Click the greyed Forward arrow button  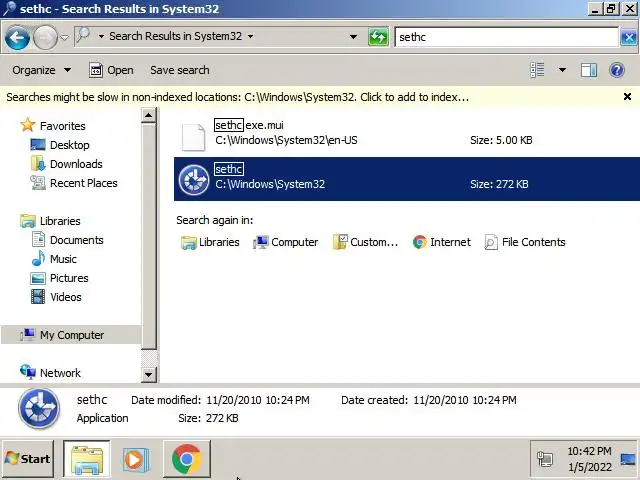45,37
